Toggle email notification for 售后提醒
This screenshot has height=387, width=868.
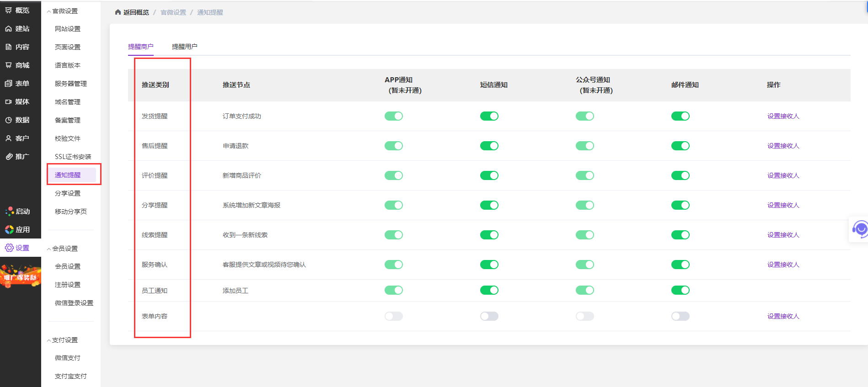pyautogui.click(x=680, y=146)
